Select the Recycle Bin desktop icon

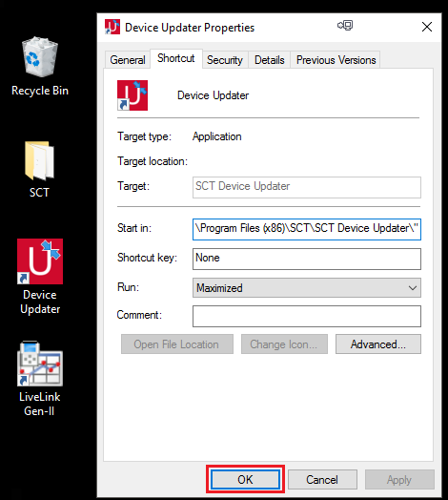(40, 66)
